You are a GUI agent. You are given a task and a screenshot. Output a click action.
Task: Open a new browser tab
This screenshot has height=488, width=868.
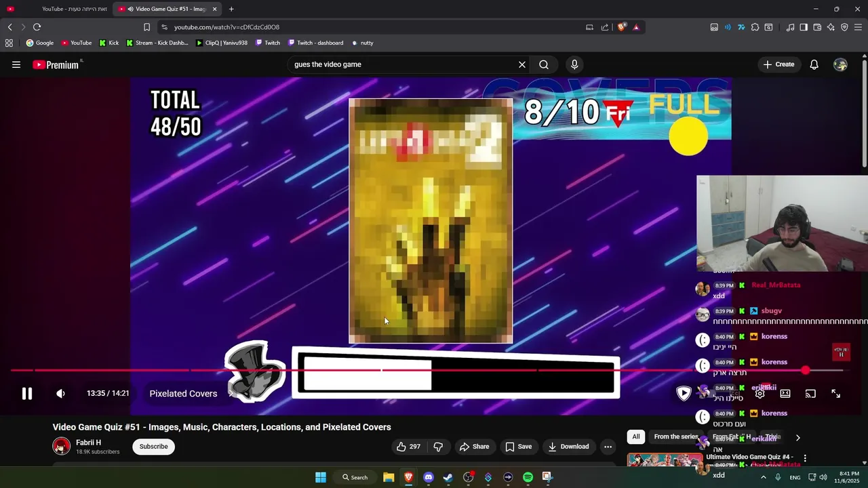231,9
